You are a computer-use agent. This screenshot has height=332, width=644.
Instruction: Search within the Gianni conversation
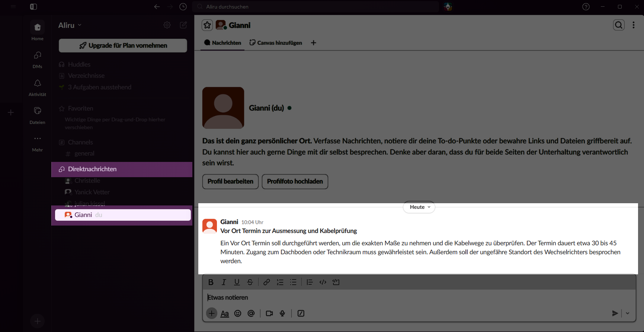[619, 25]
